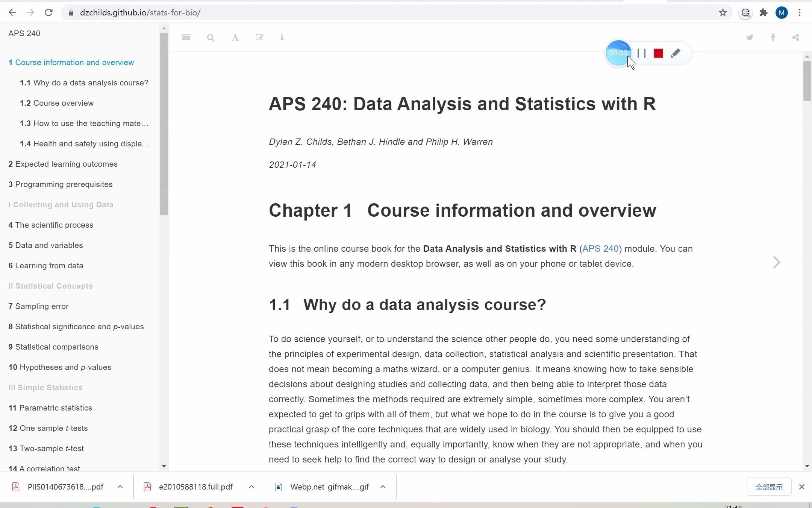Close the downloads bar
812x508 pixels.
pos(802,487)
